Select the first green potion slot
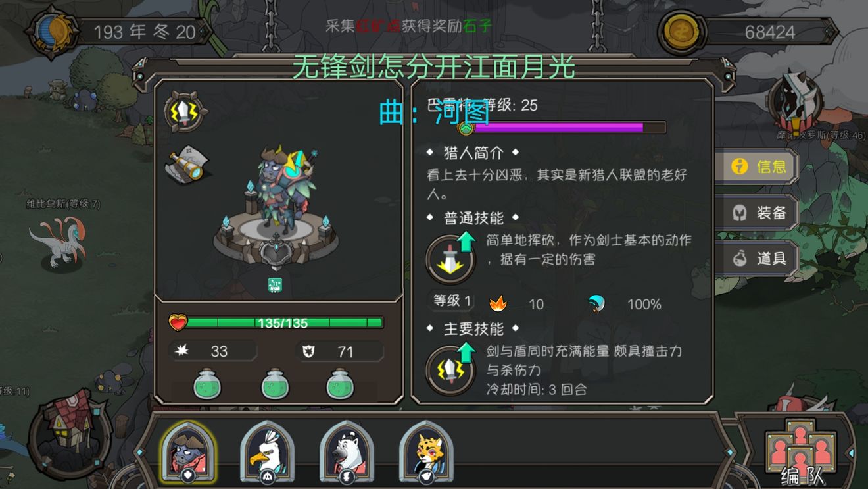This screenshot has width=868, height=489. coord(208,383)
